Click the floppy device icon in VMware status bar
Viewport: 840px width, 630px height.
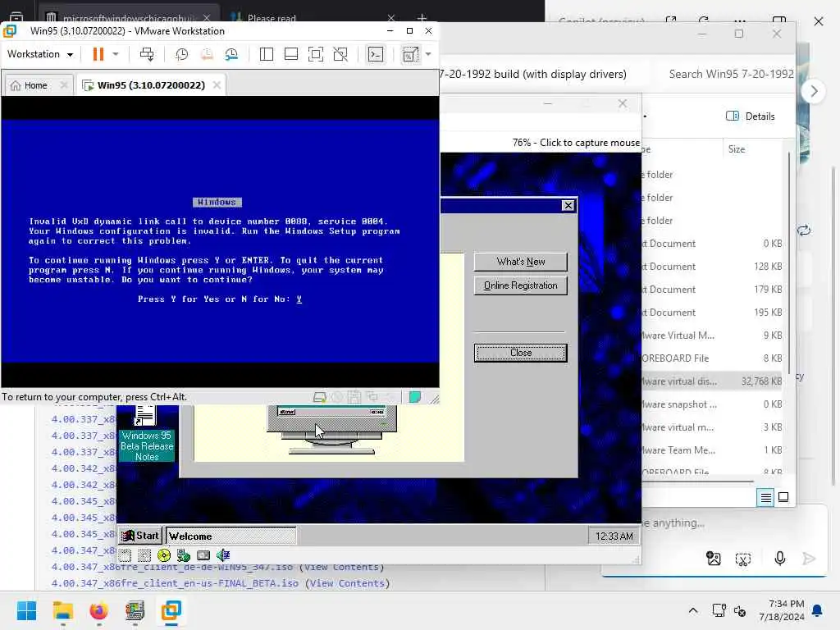354,397
